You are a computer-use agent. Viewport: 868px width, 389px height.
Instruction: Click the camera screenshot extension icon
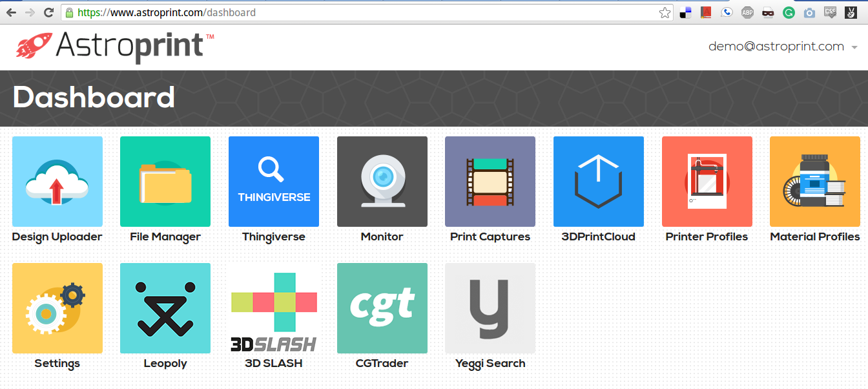tap(809, 12)
